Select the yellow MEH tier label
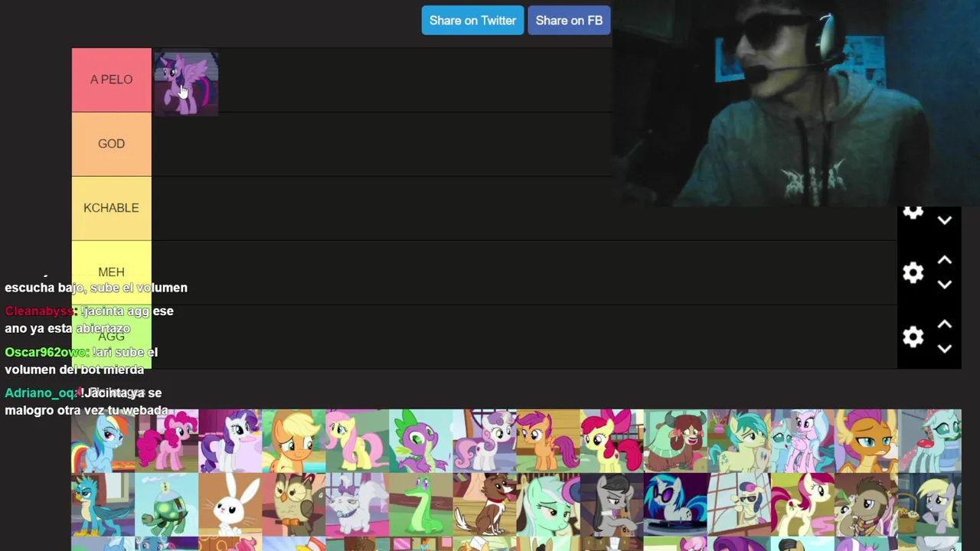 (112, 272)
